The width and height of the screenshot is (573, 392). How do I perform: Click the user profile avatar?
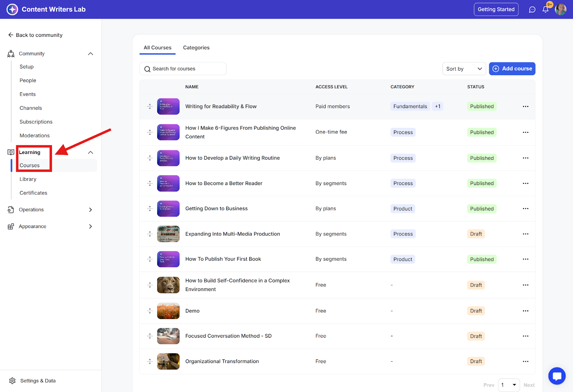(560, 10)
